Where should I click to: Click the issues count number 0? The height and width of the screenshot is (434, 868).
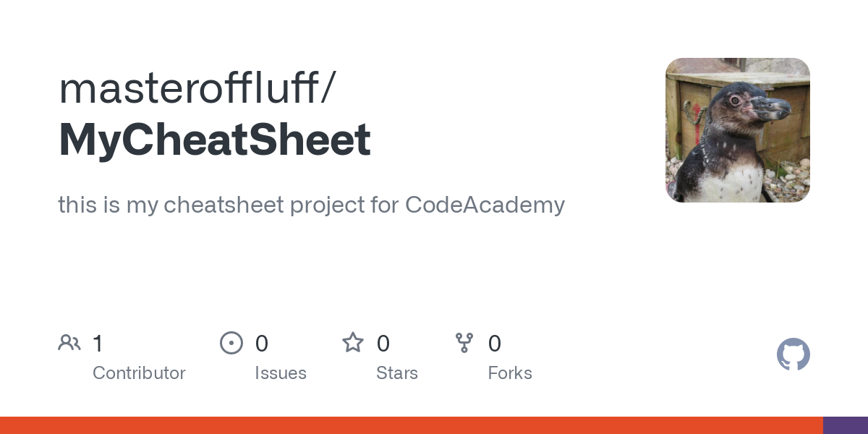click(262, 343)
